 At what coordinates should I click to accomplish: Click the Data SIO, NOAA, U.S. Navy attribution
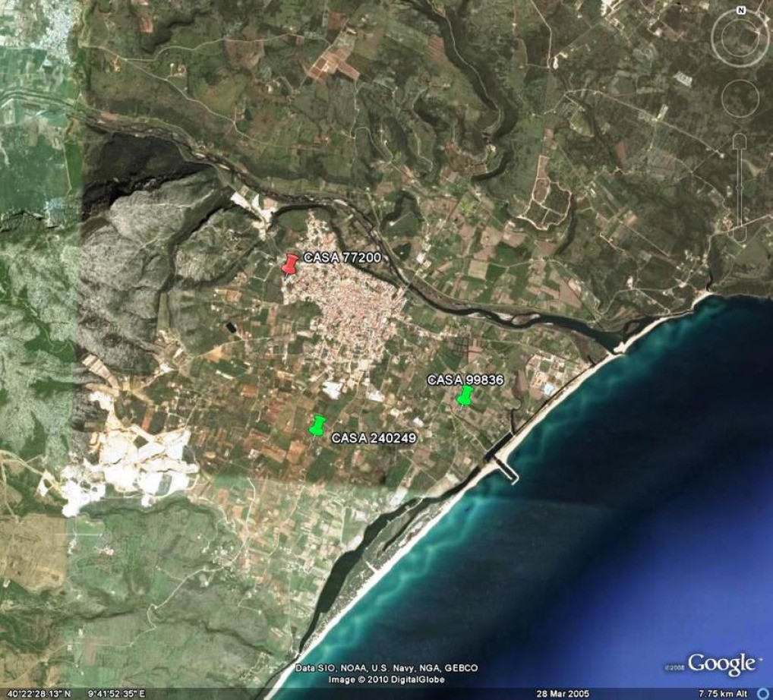point(386,668)
